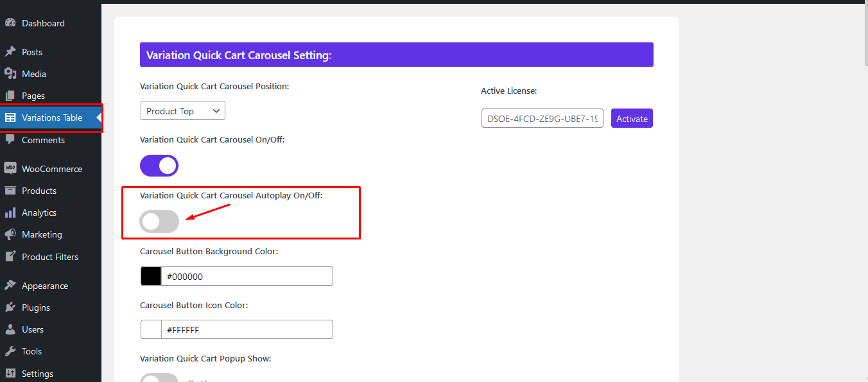This screenshot has width=868, height=382.
Task: Click the Tools wrench icon
Action: coord(10,351)
